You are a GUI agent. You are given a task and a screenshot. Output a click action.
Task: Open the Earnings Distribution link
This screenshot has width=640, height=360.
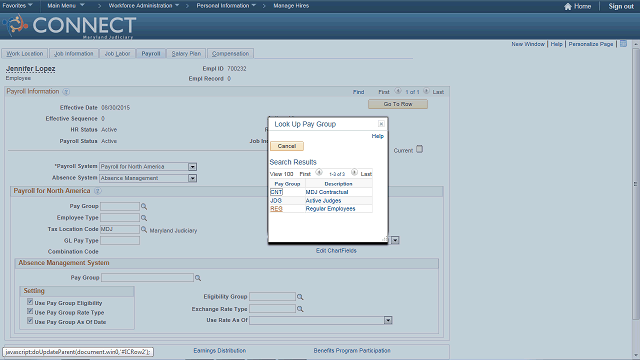(x=220, y=351)
